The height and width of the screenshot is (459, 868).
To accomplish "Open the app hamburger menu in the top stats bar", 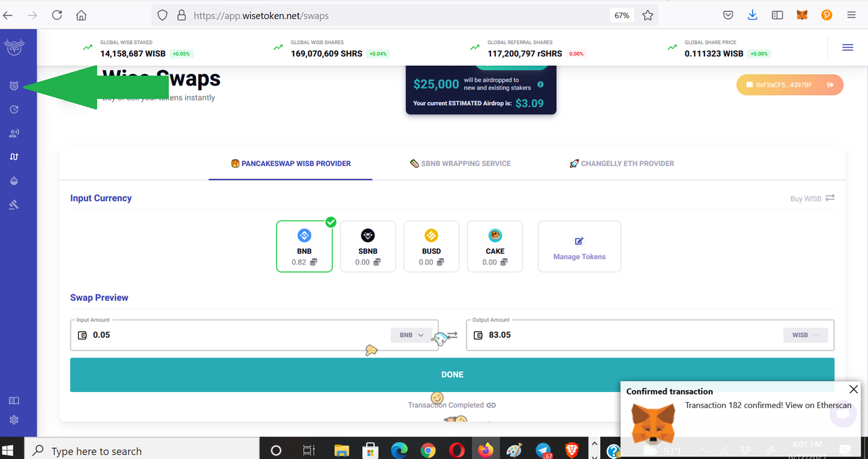I will (848, 47).
